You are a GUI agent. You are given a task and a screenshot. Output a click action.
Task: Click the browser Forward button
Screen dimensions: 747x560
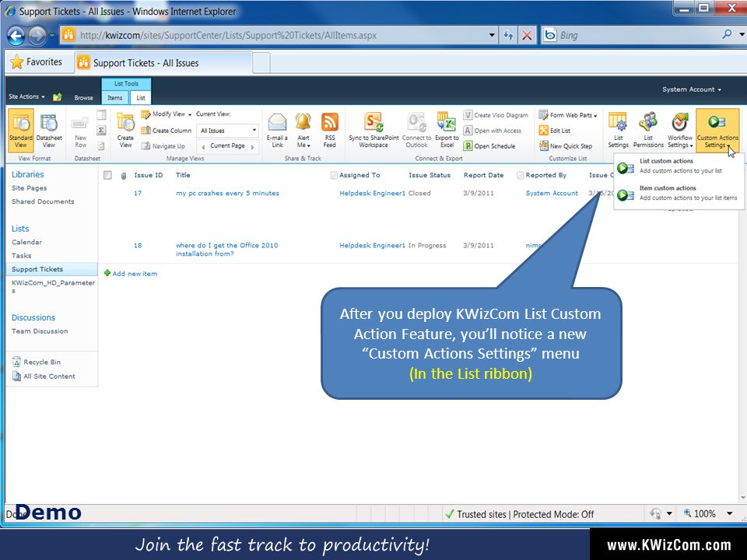coord(37,36)
